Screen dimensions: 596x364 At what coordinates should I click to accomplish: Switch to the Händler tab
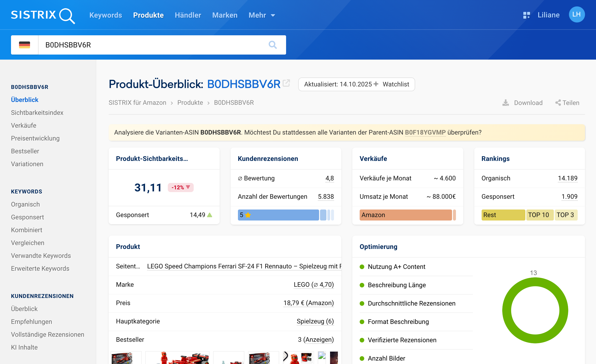188,15
